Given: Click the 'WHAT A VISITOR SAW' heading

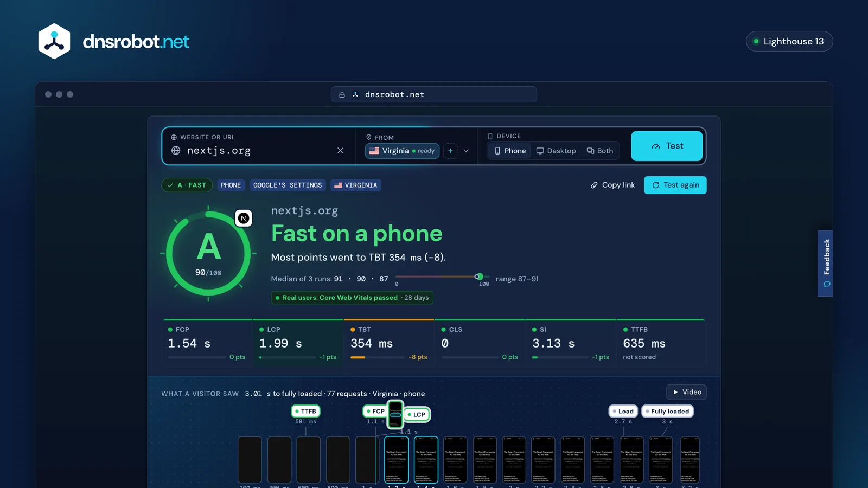Looking at the screenshot, I should (200, 394).
